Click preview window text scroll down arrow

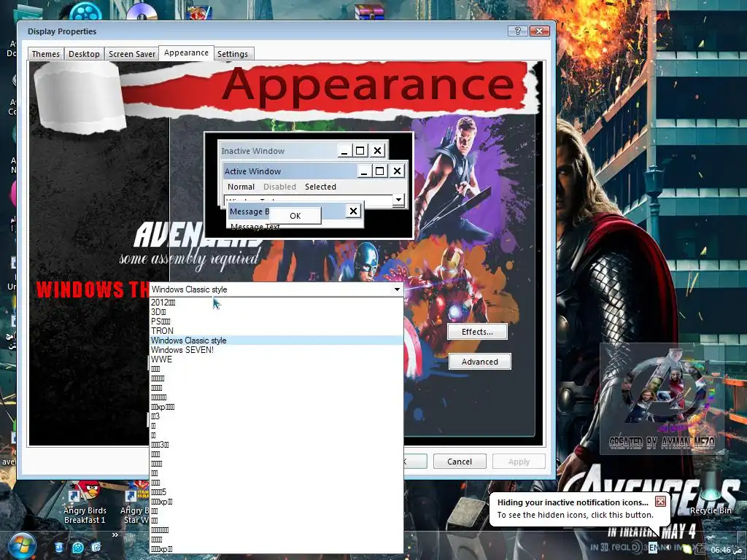click(399, 201)
